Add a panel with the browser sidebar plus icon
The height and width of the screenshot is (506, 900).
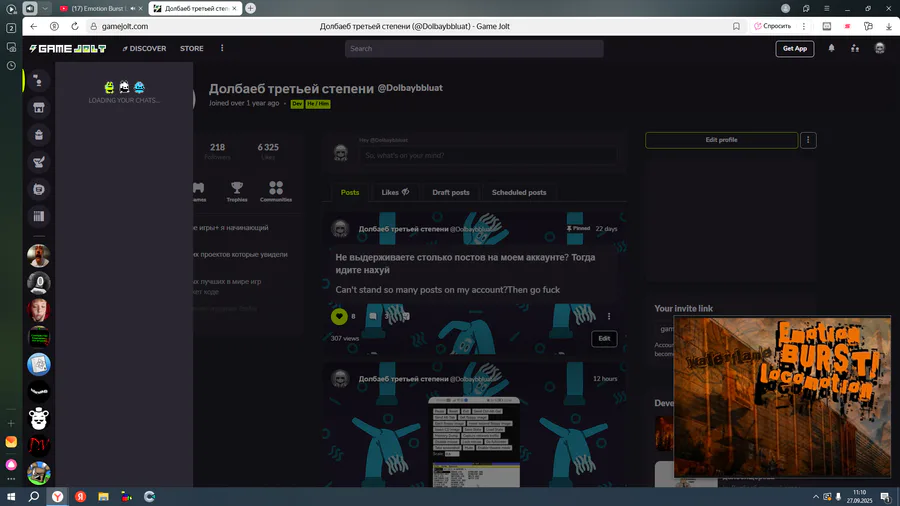(x=11, y=423)
